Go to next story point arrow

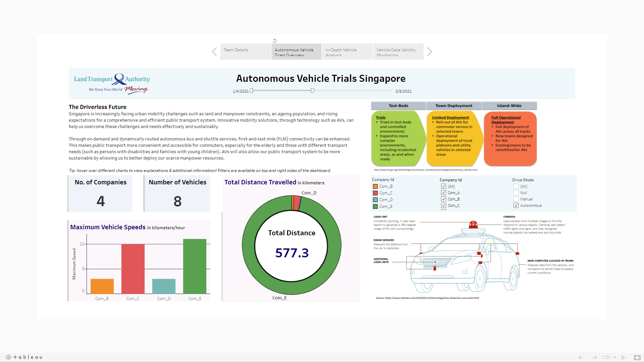click(x=429, y=52)
